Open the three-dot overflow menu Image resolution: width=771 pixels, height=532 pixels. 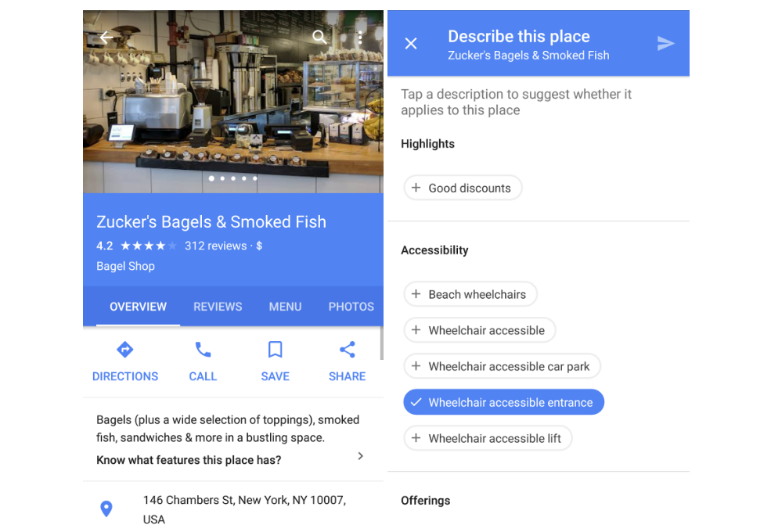point(360,38)
